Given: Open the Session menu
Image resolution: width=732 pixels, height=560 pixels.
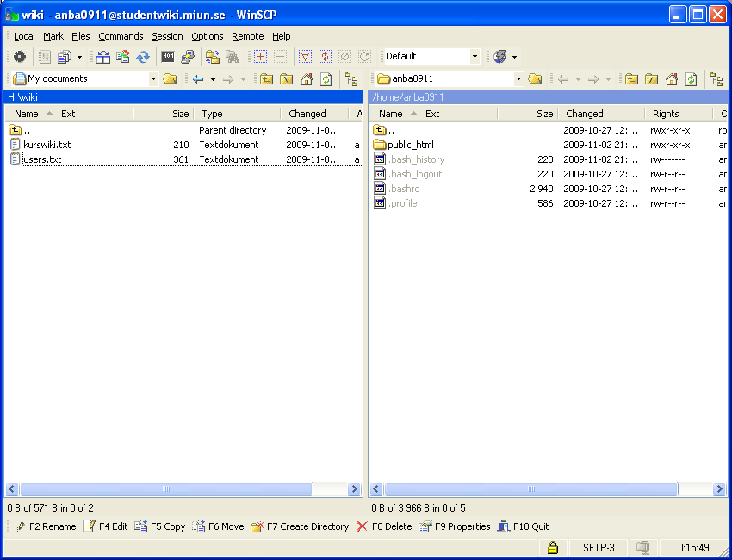Looking at the screenshot, I should pos(167,36).
